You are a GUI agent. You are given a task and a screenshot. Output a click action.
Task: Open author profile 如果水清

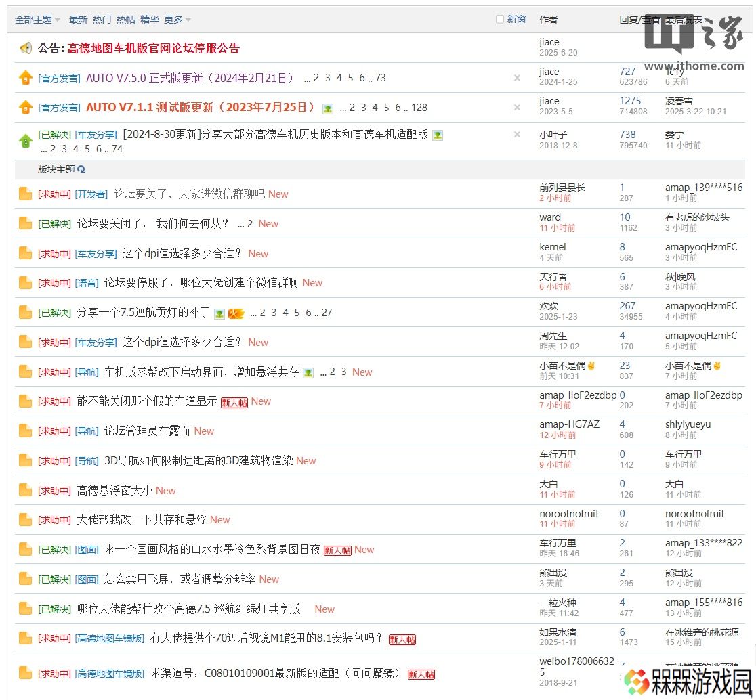[558, 632]
